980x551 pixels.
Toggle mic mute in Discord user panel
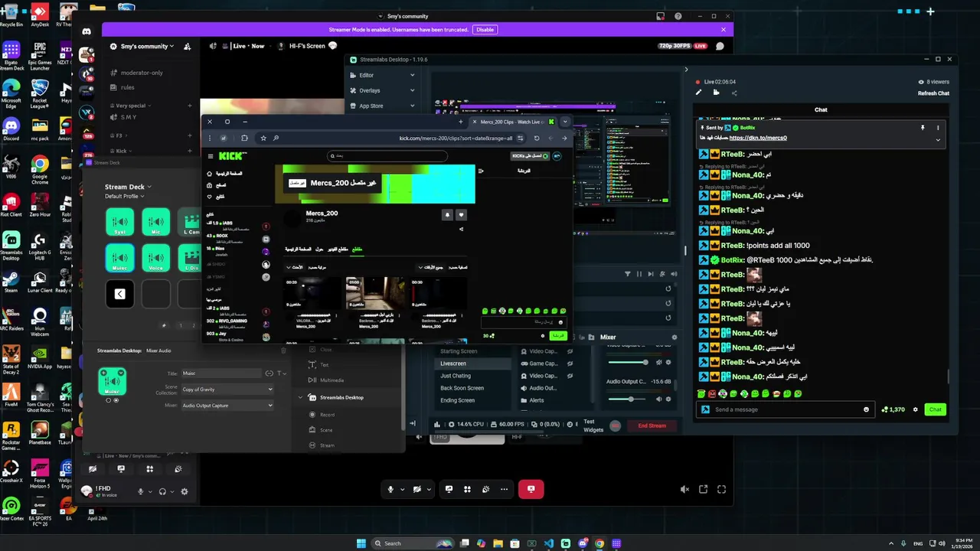pos(141,491)
